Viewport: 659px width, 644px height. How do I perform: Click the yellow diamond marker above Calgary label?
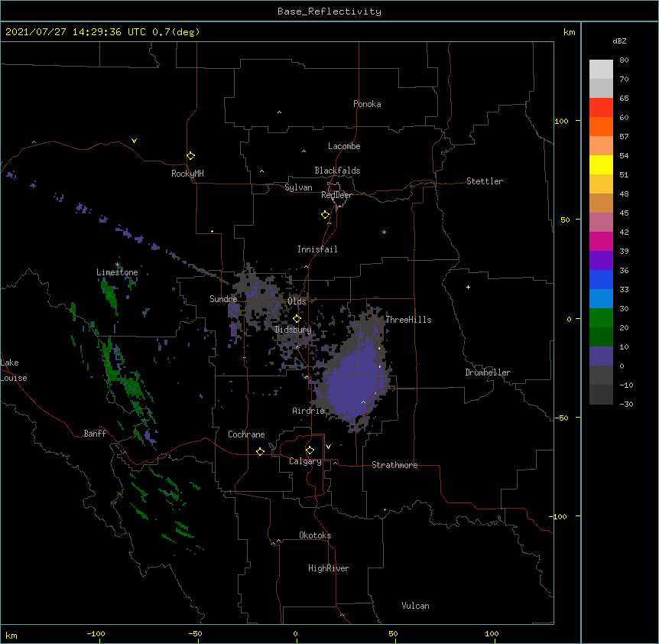click(310, 450)
